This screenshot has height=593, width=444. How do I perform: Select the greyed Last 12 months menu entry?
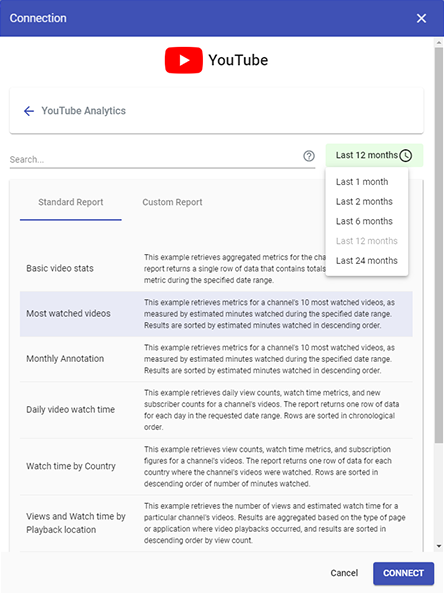click(x=366, y=241)
